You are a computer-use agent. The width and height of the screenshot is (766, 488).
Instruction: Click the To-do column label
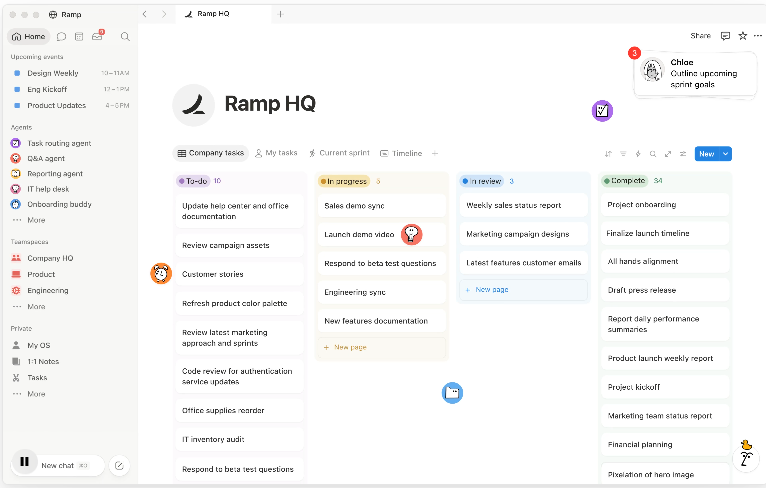(192, 181)
